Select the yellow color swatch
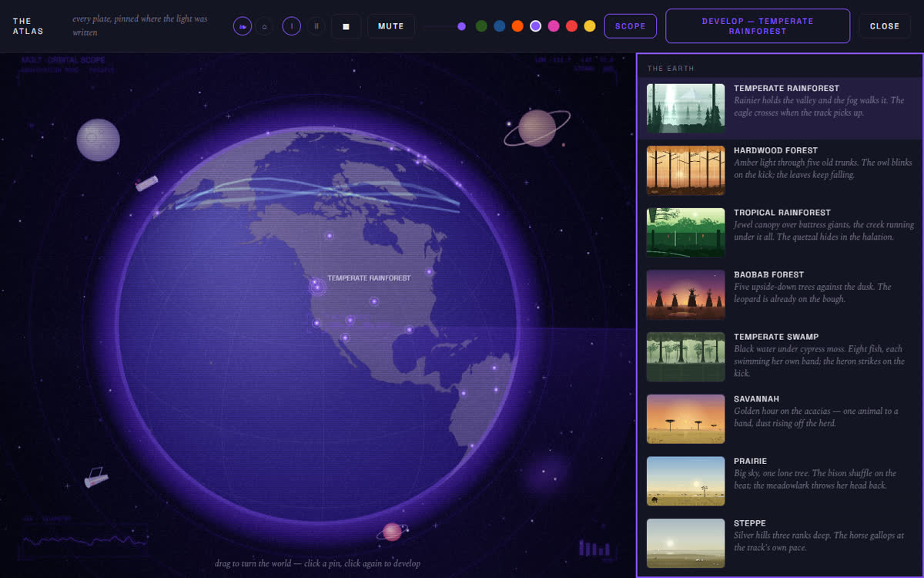The height and width of the screenshot is (578, 924). [x=590, y=26]
